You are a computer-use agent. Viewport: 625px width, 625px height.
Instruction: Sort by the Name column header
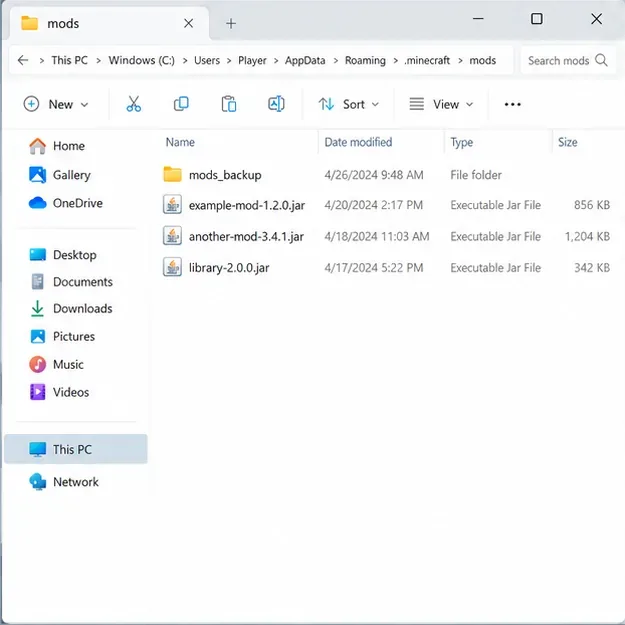[x=180, y=142]
